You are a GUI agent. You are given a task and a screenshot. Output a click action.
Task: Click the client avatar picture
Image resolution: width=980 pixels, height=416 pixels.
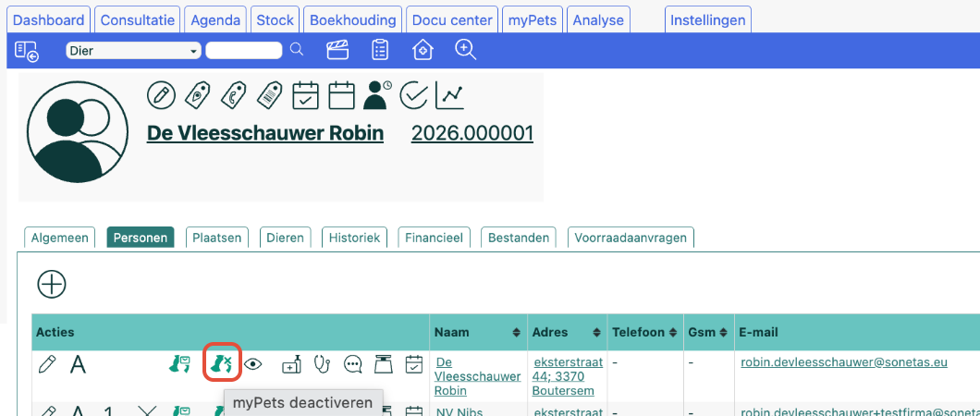point(79,133)
